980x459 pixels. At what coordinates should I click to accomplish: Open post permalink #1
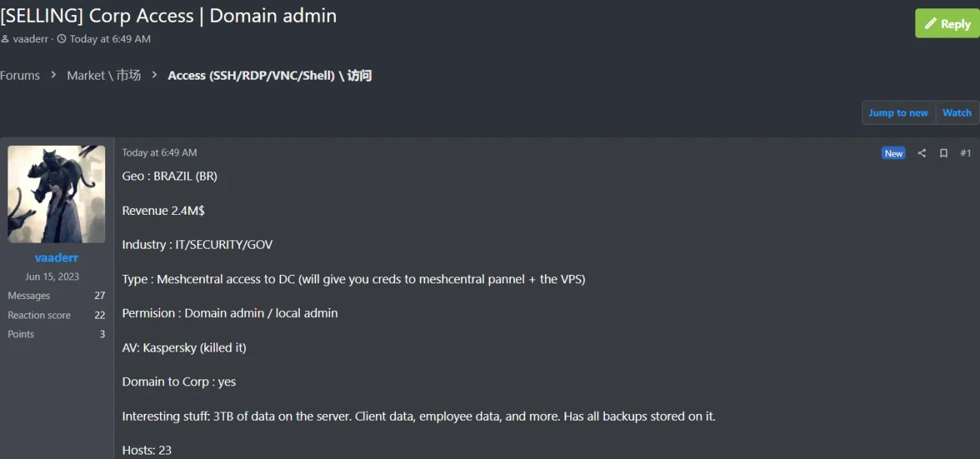pos(966,153)
